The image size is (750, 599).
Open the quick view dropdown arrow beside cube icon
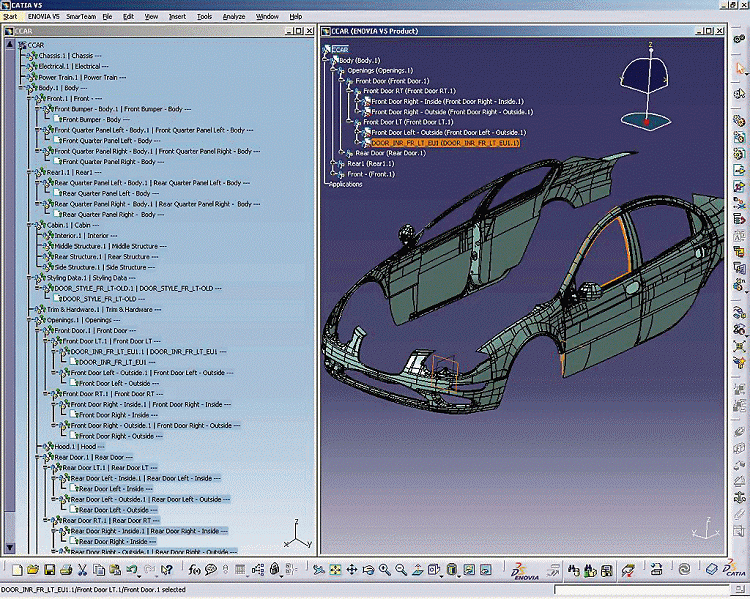[x=441, y=577]
